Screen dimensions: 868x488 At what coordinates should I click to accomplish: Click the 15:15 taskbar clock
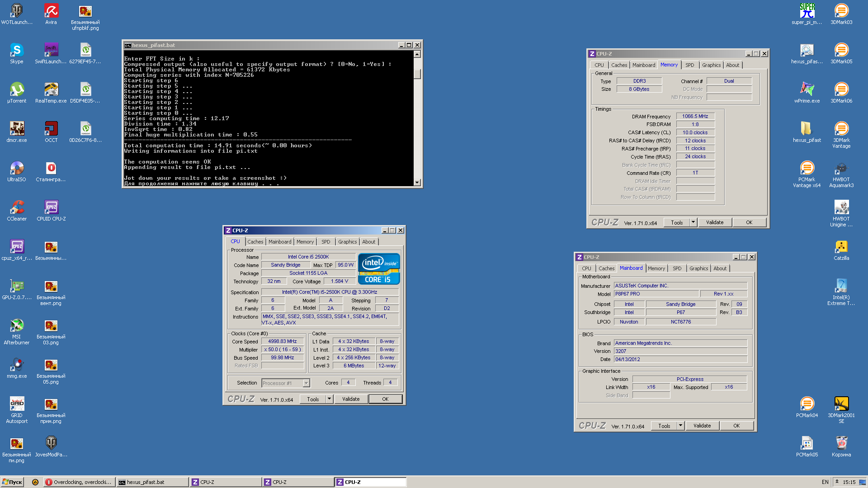click(x=849, y=482)
